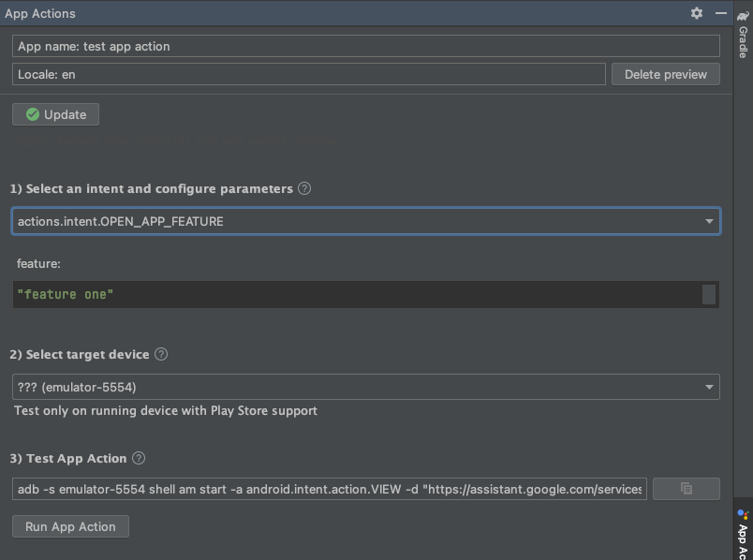Image resolution: width=753 pixels, height=560 pixels.
Task: Click the '2) Select target device' heading
Action: tap(80, 354)
